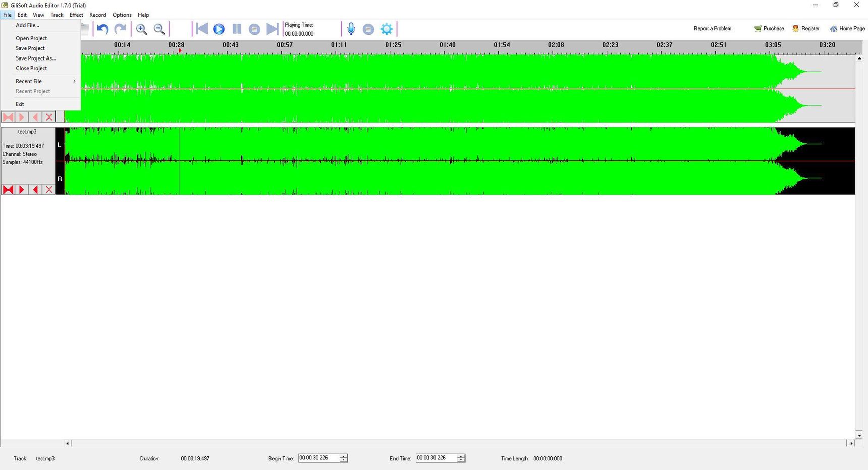Click the red bowtie icon in test.mp3 panel
The image size is (868, 470).
pos(8,190)
